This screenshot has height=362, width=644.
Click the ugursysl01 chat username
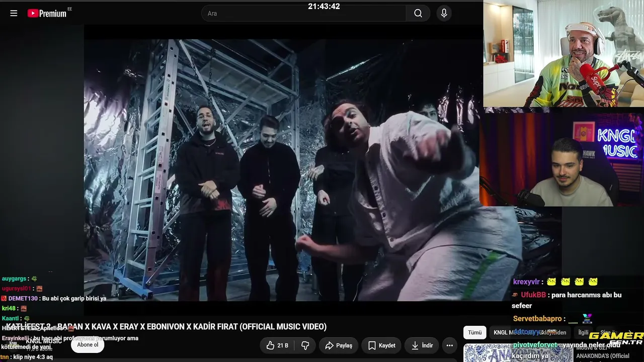pos(17,289)
